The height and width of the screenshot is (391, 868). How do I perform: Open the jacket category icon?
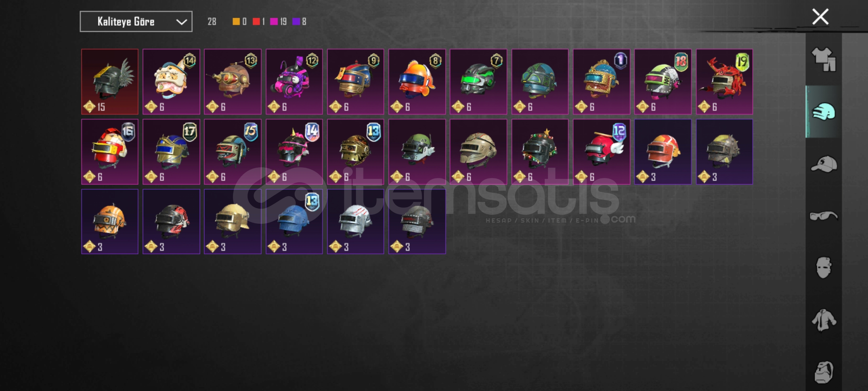pos(824,320)
